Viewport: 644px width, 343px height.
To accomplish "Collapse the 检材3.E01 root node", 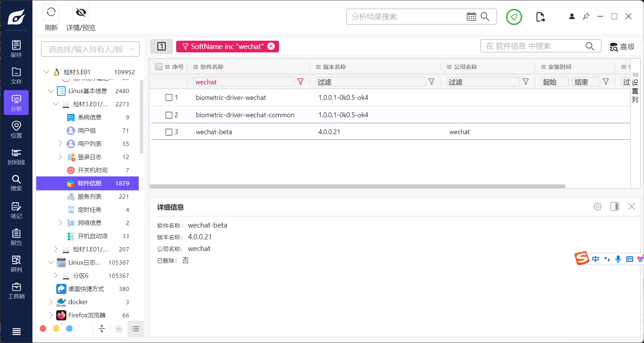I will click(x=46, y=72).
